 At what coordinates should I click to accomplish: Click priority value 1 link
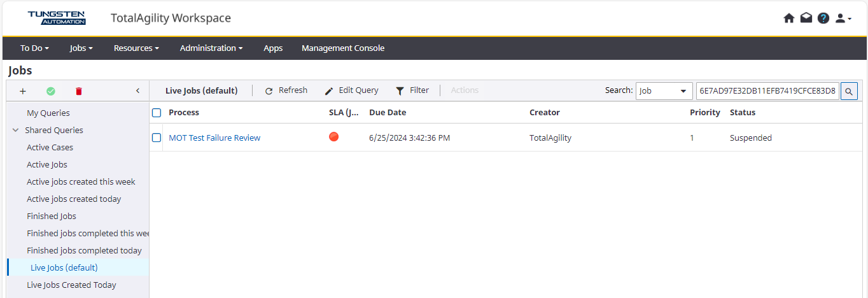692,138
